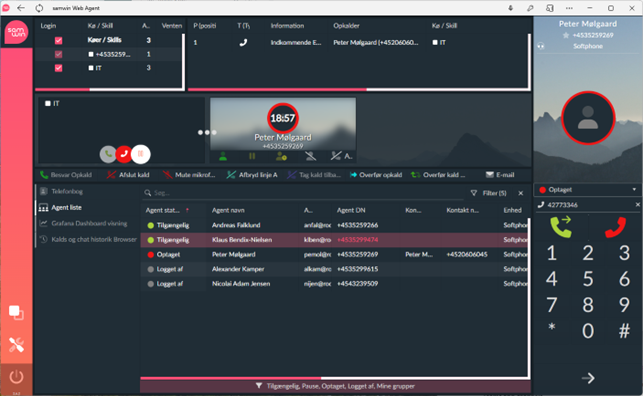Click the red end call icon on softphone
Screen dimensions: 643x396
615,227
